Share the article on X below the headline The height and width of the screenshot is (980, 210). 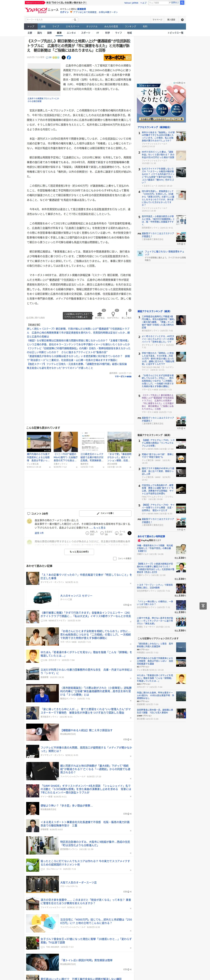[64, 57]
